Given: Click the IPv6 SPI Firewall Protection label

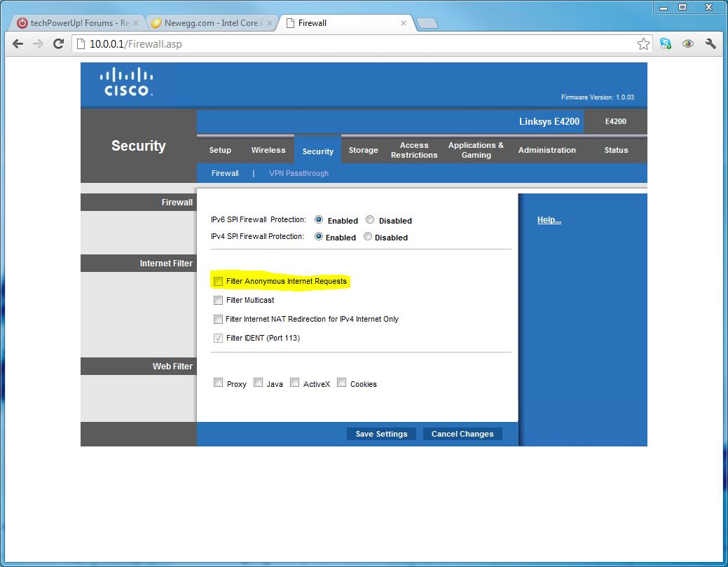Looking at the screenshot, I should coord(258,219).
